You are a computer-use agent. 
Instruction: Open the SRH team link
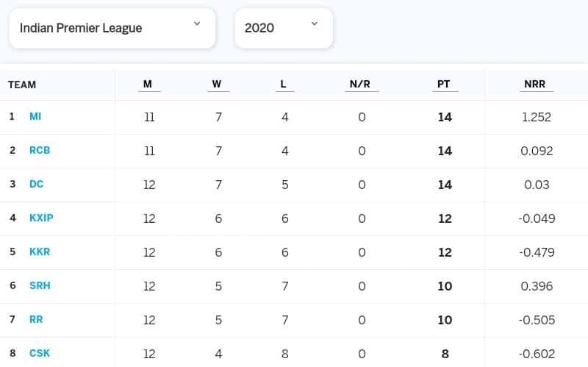(40, 285)
